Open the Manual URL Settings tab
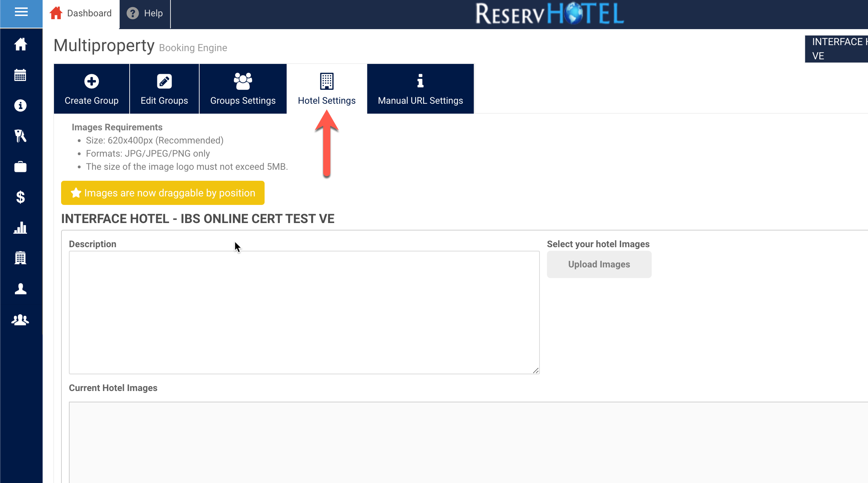The height and width of the screenshot is (483, 868). pyautogui.click(x=420, y=89)
